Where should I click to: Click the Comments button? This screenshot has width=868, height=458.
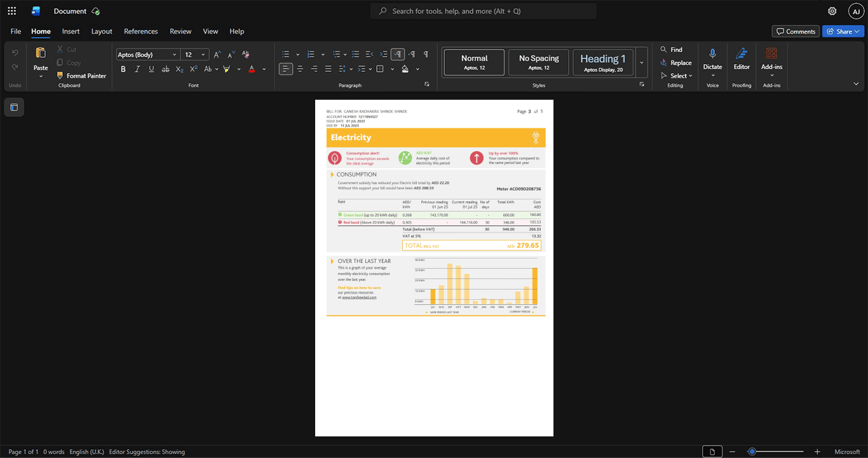(796, 31)
